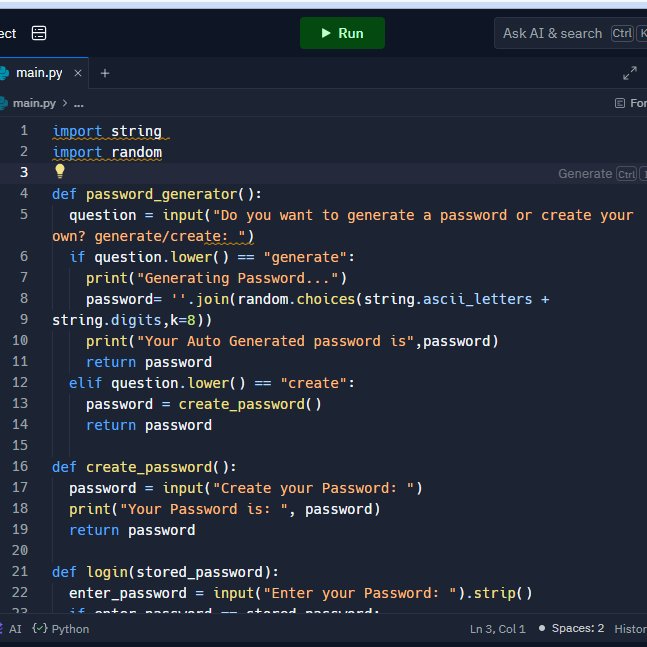Click 'return password' on line 19

pyautogui.click(x=132, y=530)
